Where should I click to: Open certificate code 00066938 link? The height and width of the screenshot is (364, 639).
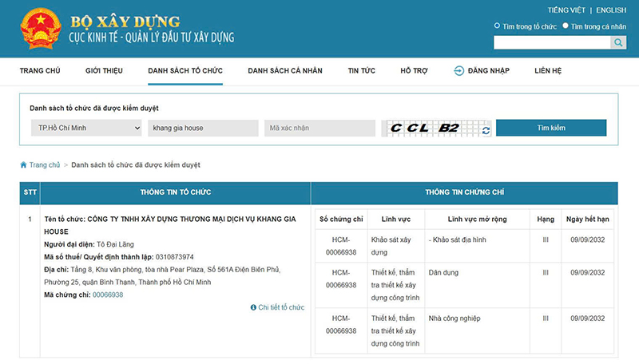point(108,295)
